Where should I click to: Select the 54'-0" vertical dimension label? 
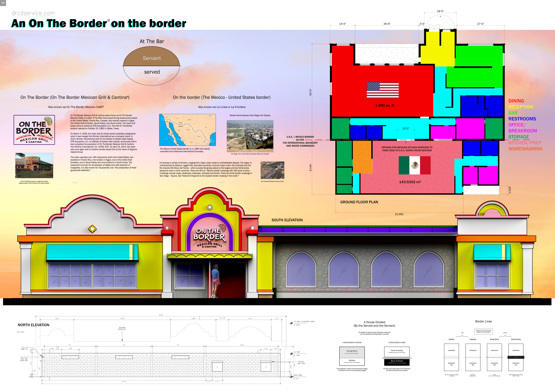(x=311, y=92)
